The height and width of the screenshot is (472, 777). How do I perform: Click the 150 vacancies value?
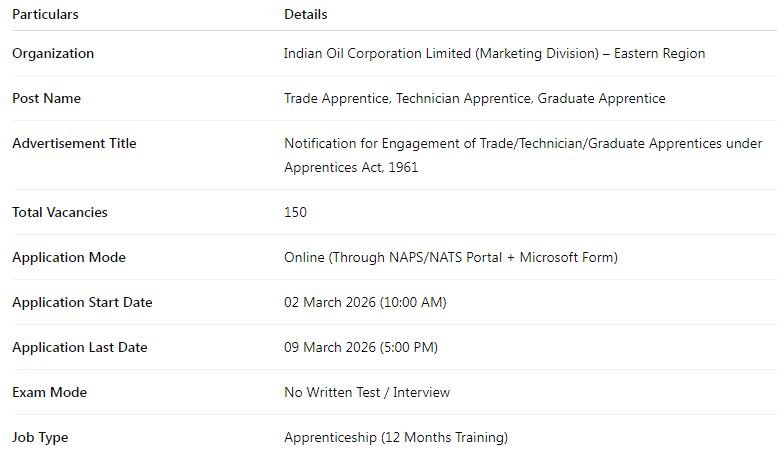click(296, 213)
